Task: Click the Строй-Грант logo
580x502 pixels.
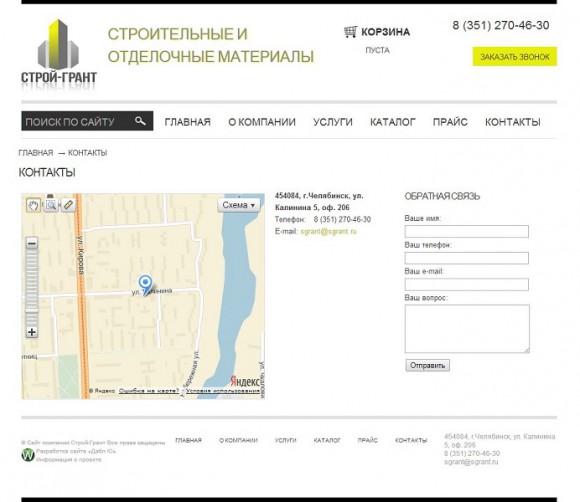Action: tap(59, 55)
